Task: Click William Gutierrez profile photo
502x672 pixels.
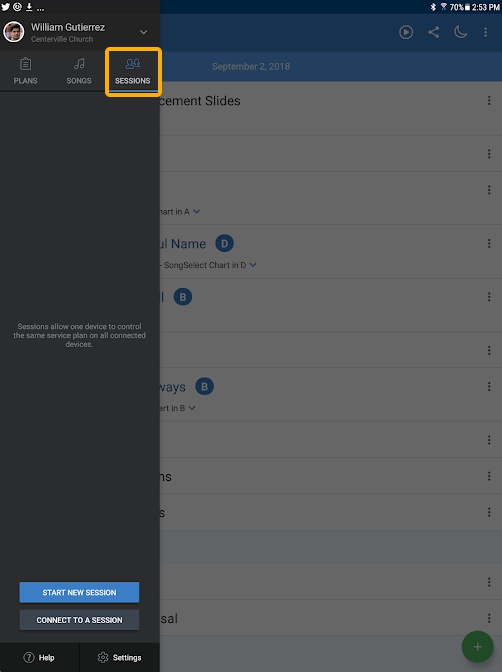Action: 14,32
